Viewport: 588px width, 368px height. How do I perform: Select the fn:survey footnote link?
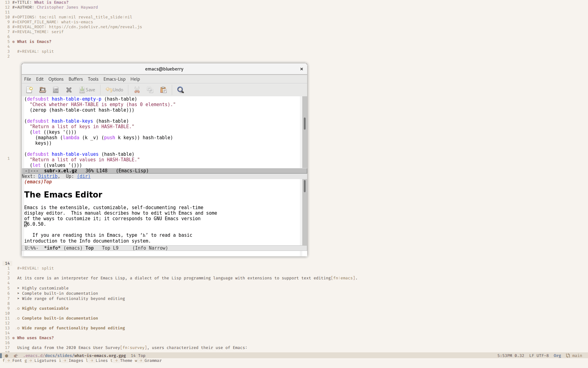click(134, 348)
